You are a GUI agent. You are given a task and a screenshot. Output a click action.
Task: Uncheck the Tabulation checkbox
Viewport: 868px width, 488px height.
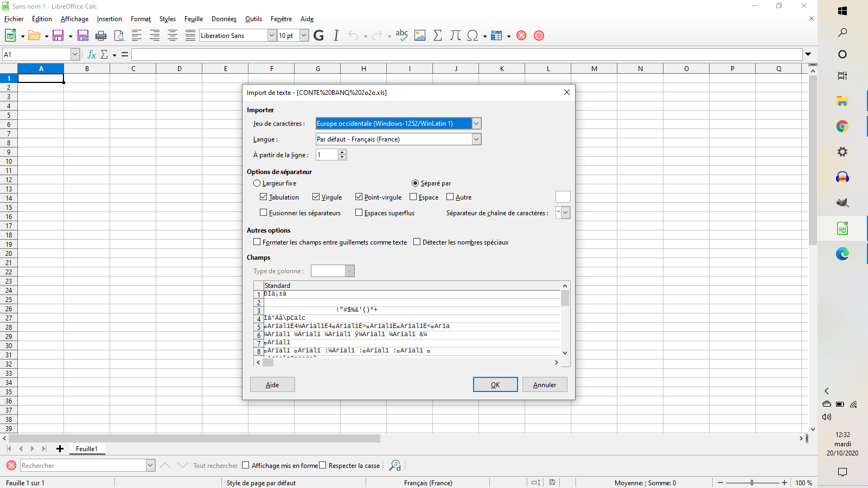coord(264,197)
